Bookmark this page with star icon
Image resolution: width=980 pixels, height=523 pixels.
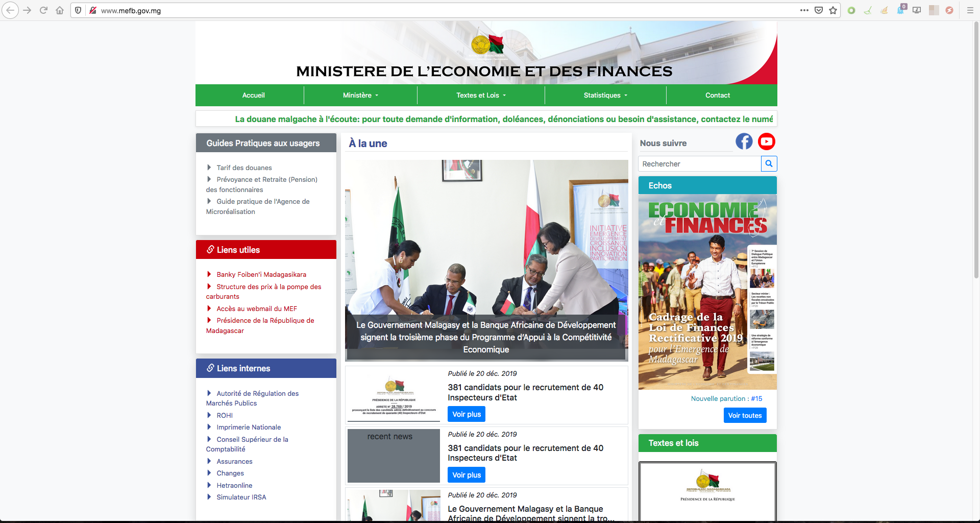(x=833, y=10)
